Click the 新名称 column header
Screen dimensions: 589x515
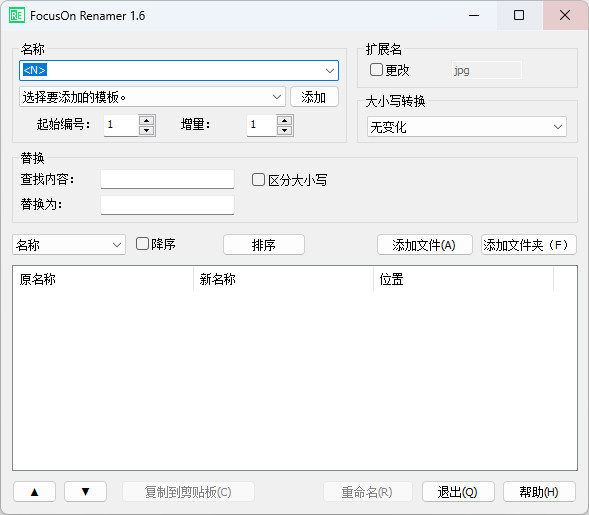tap(283, 279)
